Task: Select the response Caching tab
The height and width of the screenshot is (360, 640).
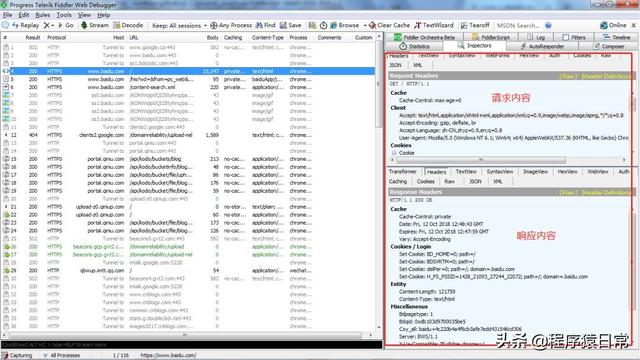Action: pyautogui.click(x=398, y=181)
